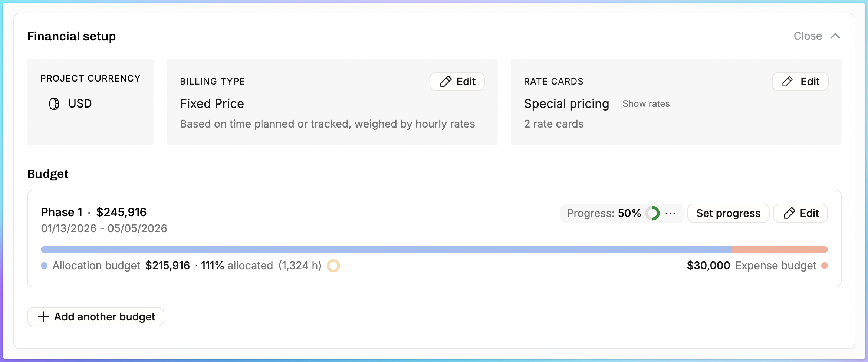Image resolution: width=868 pixels, height=362 pixels.
Task: Click the orange expense budget bar segment
Action: (x=780, y=250)
